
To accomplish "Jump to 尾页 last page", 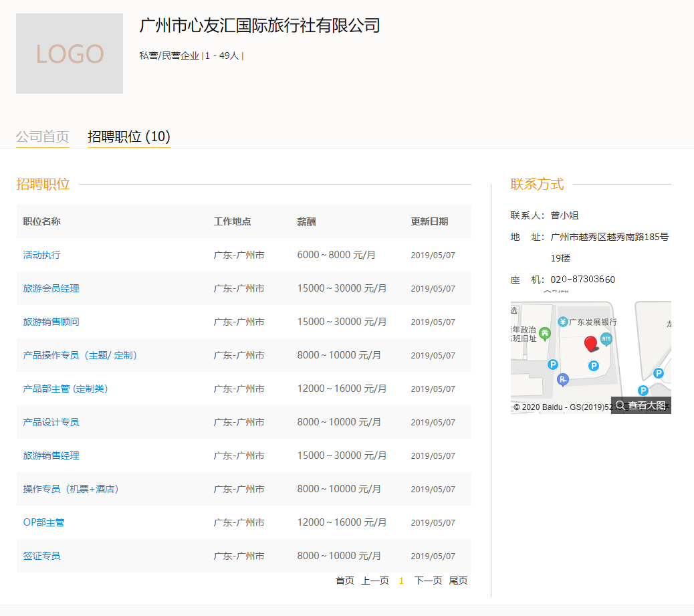I will [458, 581].
